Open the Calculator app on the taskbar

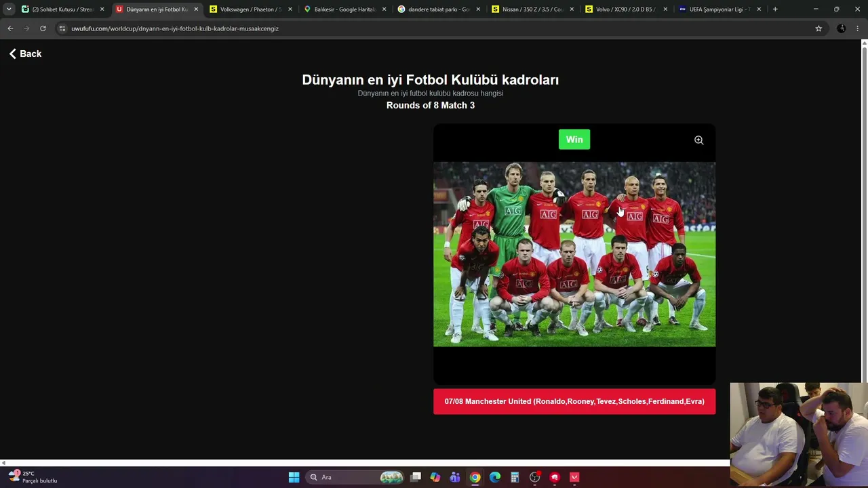click(515, 477)
